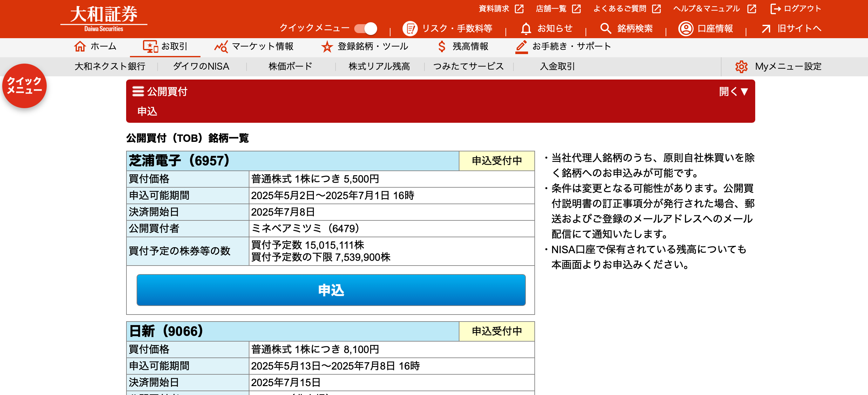
Task: Click 普通株式 1株につき 8,100円 cell
Action: pos(391,350)
